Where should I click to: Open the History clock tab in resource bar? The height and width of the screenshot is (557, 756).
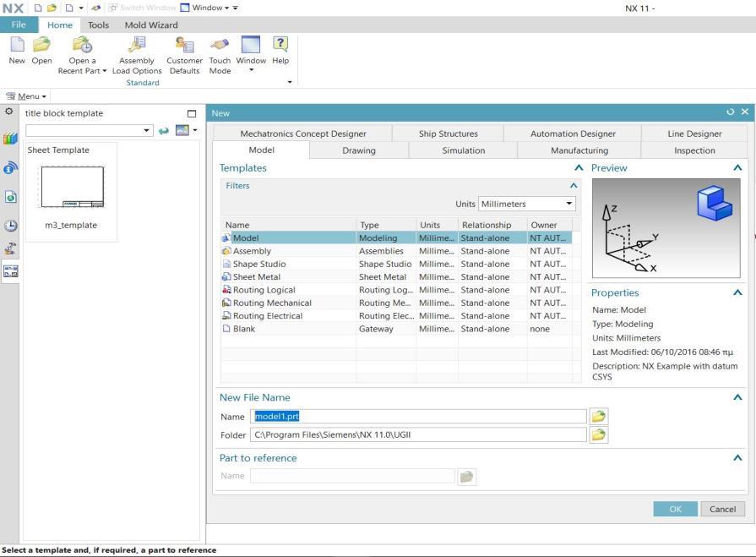[11, 226]
